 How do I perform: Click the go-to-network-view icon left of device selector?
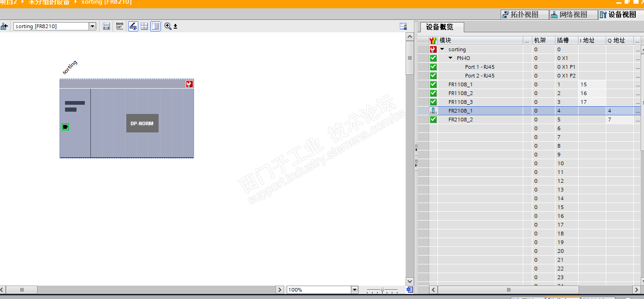[x=4, y=26]
